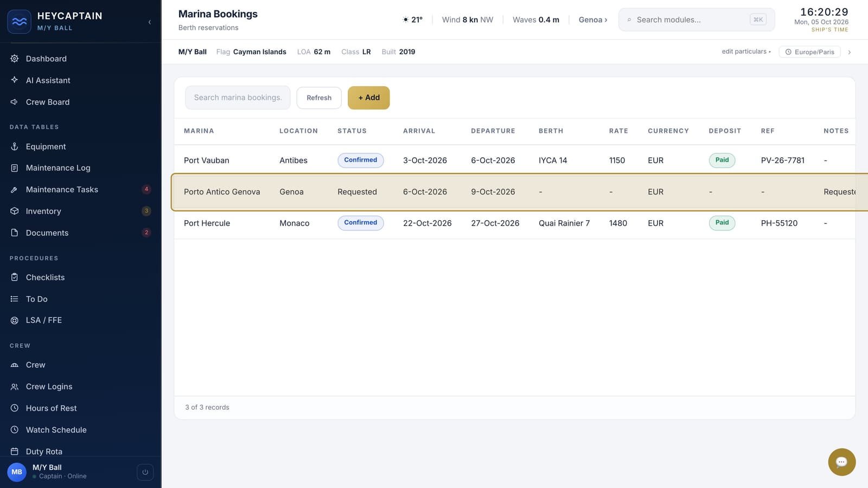Open the Inventory box icon item

tap(15, 211)
